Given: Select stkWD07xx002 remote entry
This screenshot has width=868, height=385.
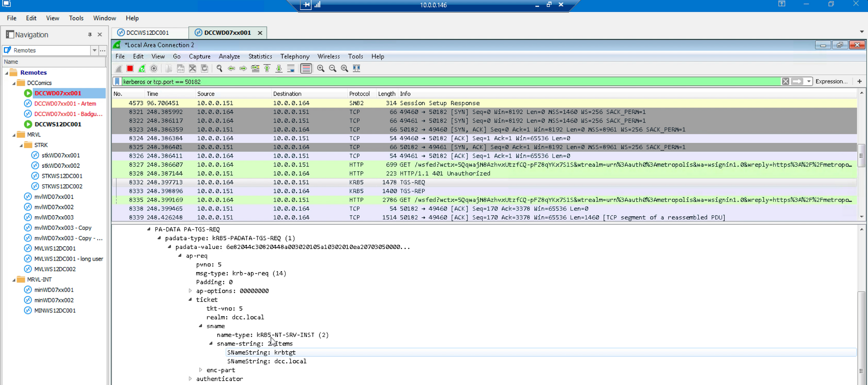Looking at the screenshot, I should point(60,166).
